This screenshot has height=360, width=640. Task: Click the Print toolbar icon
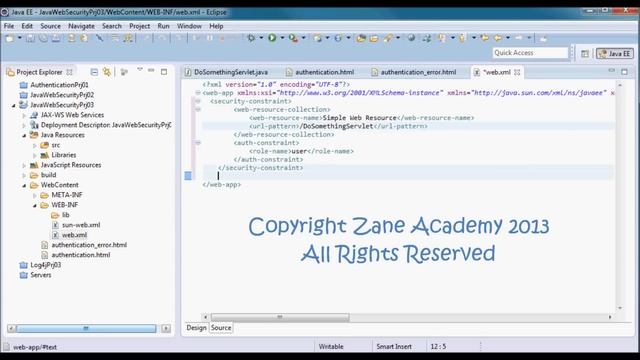tap(56, 38)
